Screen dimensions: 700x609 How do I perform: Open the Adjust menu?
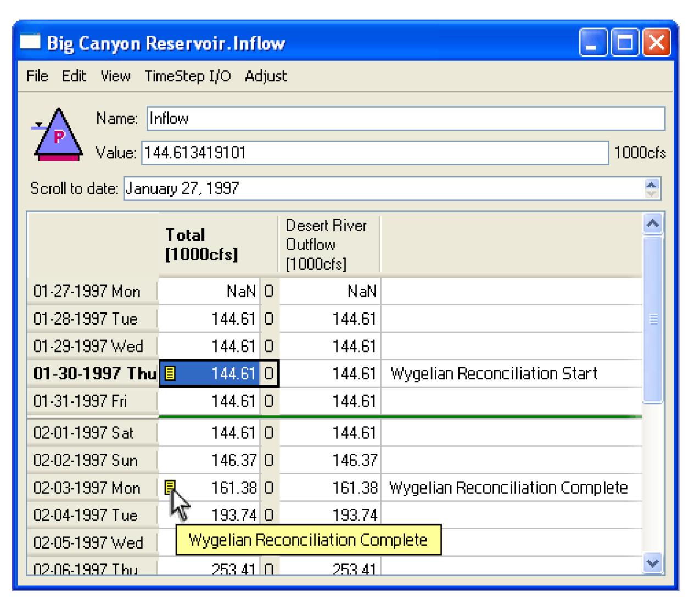[266, 76]
